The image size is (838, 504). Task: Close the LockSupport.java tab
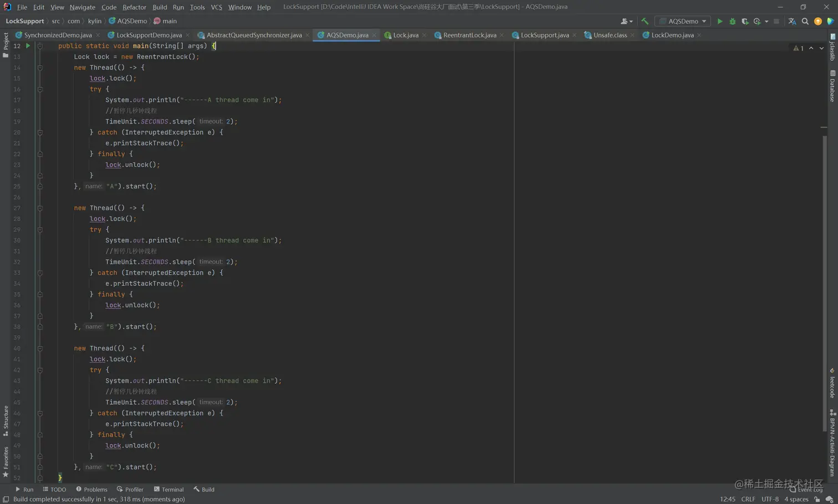click(x=574, y=35)
